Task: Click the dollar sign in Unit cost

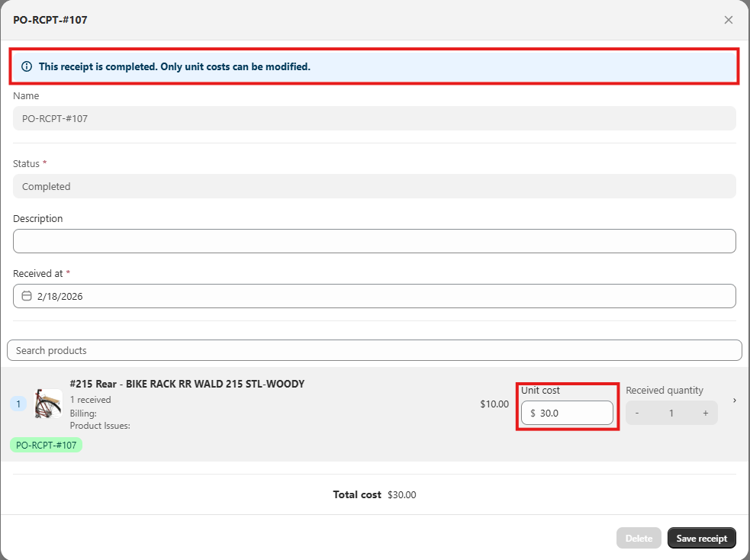Action: coord(533,413)
